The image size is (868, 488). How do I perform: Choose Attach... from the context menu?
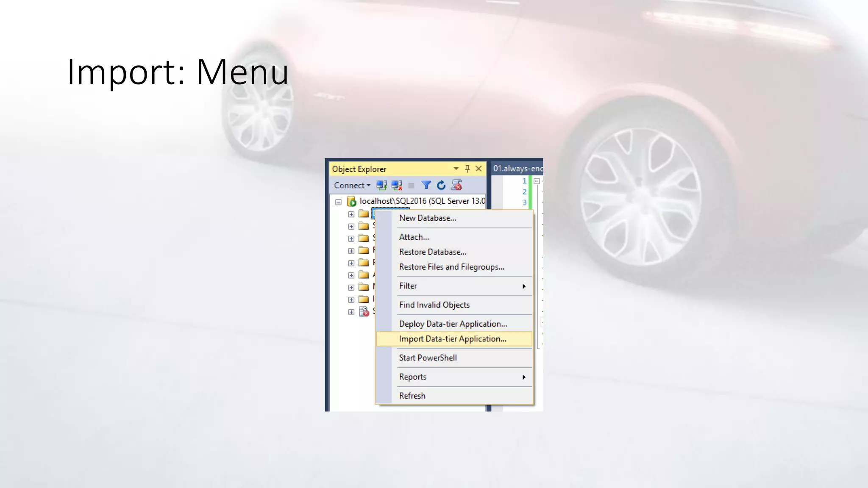pos(454,237)
